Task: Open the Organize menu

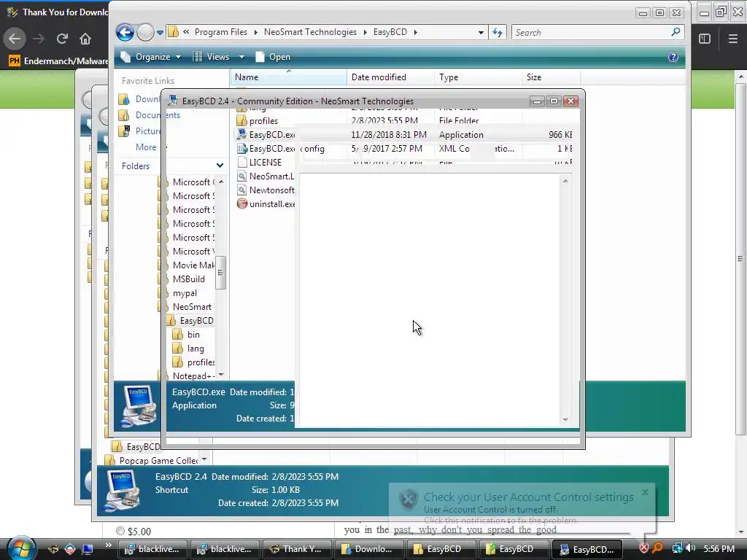Action: 151,57
